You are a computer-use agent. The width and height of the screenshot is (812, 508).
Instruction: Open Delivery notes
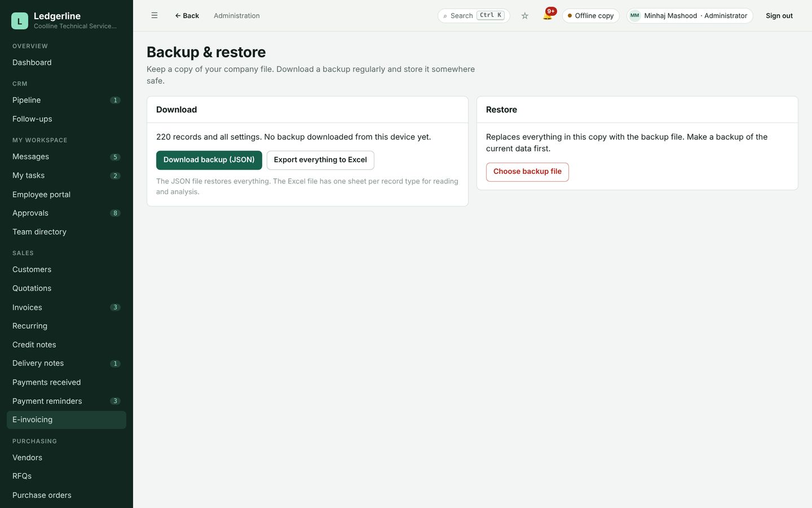67,364
